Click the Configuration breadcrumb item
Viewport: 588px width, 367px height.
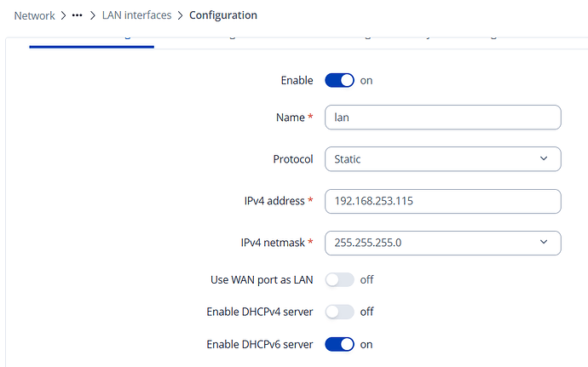click(x=223, y=15)
